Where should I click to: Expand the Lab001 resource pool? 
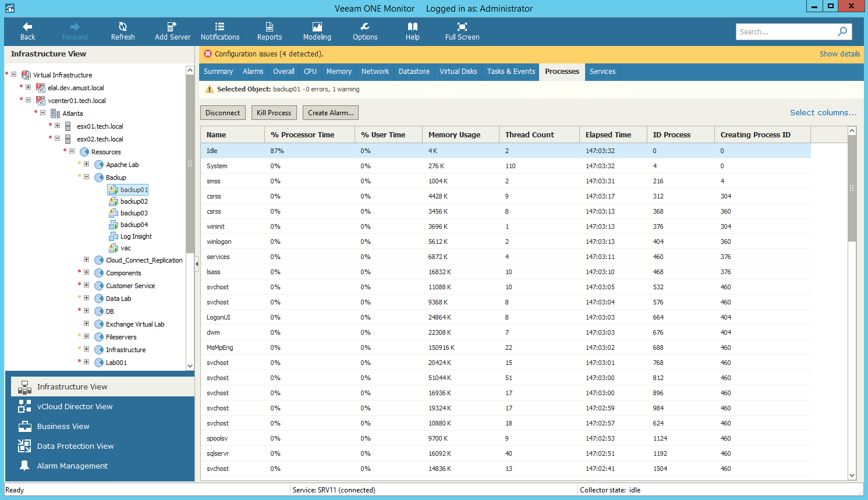coord(86,362)
